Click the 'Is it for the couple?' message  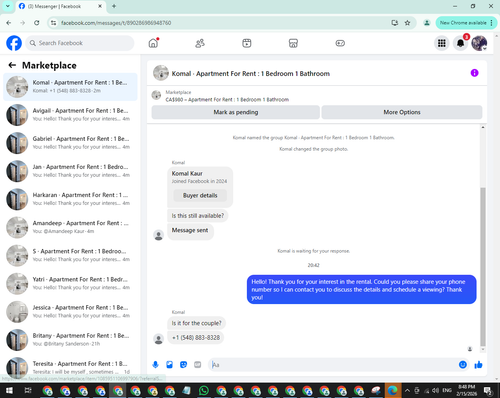point(196,323)
